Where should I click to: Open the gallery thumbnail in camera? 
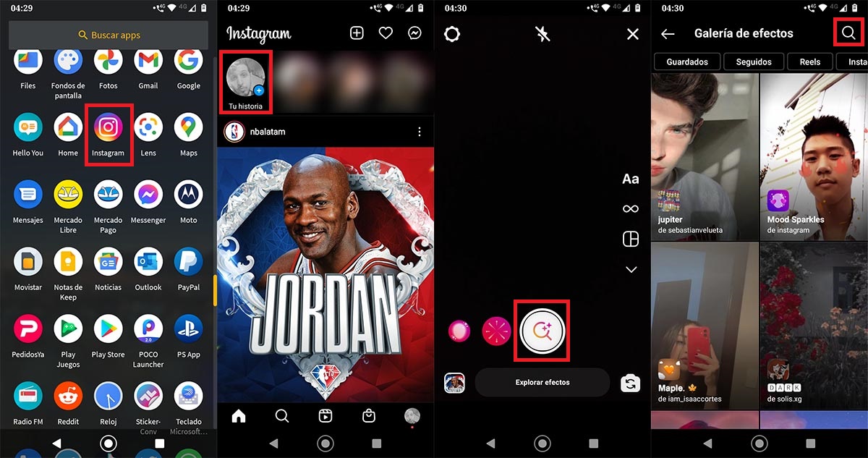pos(454,383)
